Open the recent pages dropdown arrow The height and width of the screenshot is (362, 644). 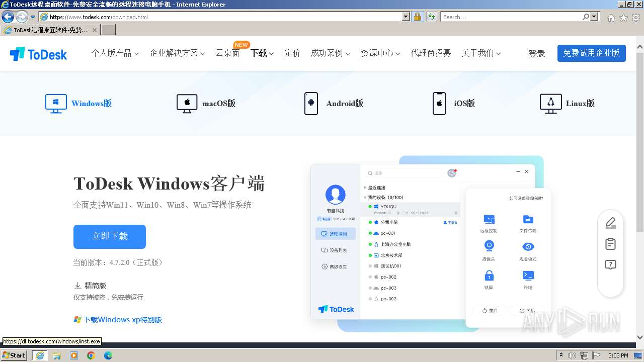point(33,17)
